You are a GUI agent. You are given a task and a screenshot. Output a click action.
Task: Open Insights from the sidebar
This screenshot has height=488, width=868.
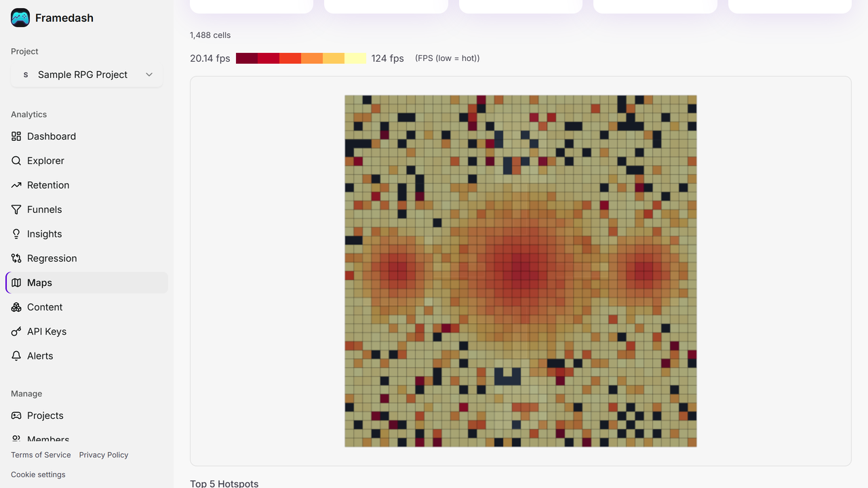tap(87, 234)
